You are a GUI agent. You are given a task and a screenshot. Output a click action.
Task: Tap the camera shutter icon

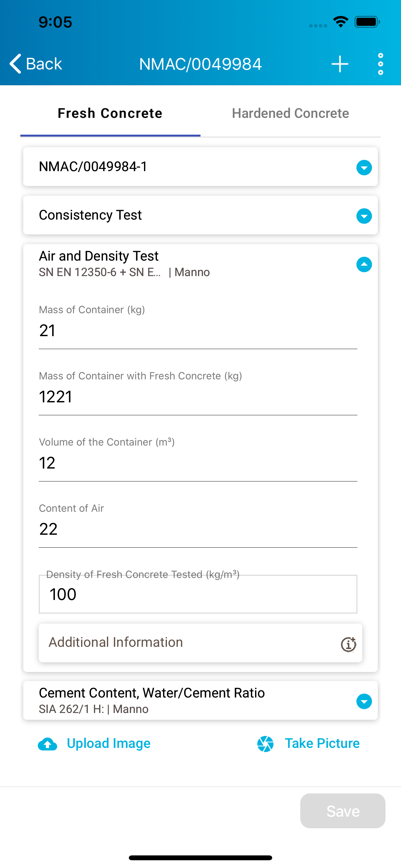tap(265, 744)
